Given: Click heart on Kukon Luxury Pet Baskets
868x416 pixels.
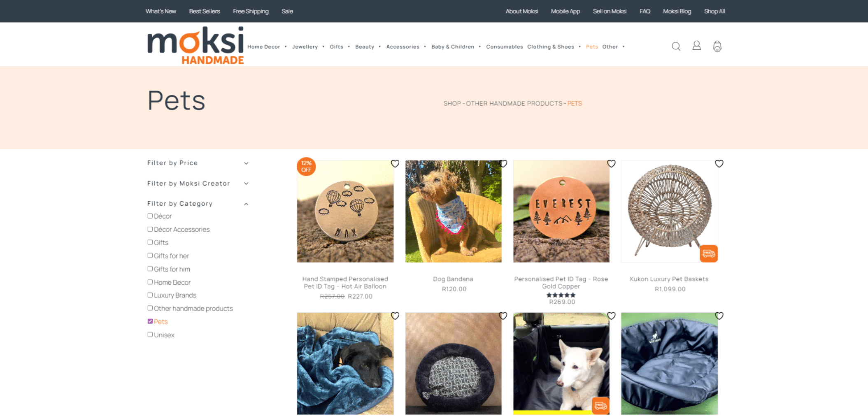Looking at the screenshot, I should [x=719, y=164].
